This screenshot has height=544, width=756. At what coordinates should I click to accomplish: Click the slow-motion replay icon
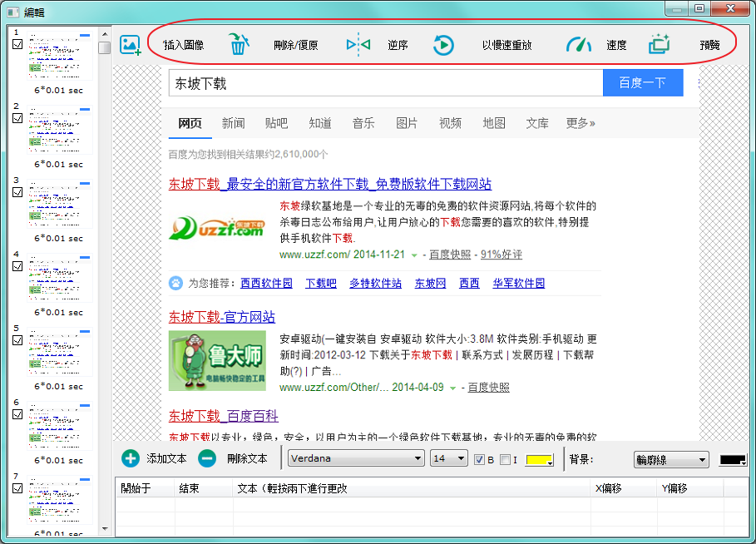pos(443,45)
